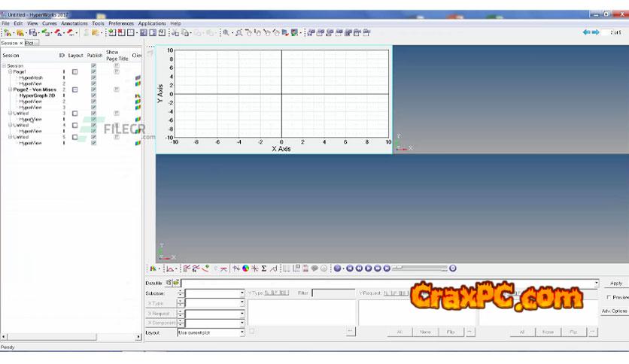Screen dimensions: 629x364
Task: Open the Annotations menu
Action: point(74,23)
